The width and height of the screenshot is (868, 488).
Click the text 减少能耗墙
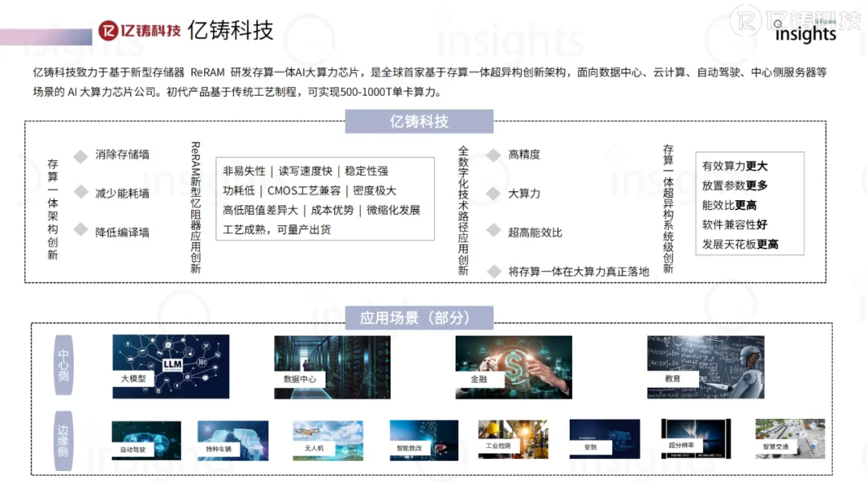click(122, 193)
